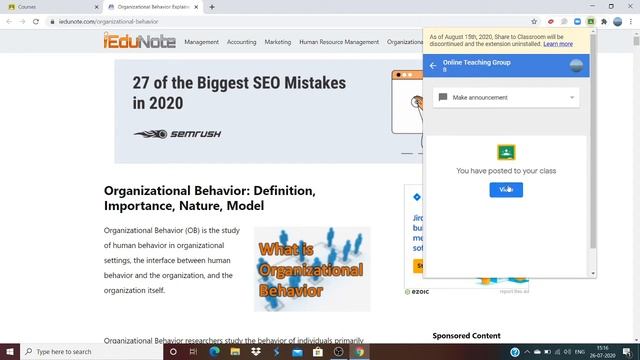Image resolution: width=640 pixels, height=360 pixels.
Task: Open the Learn more link in the notice
Action: coord(558,44)
